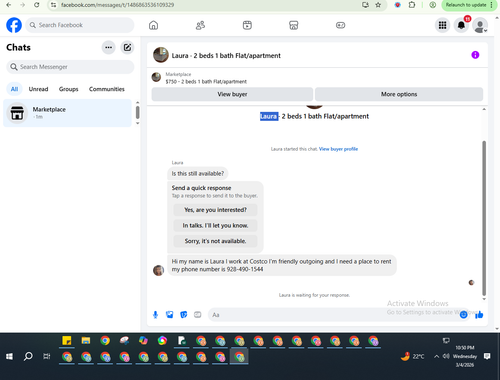Click the voice clip microphone icon
Viewport: 500px width, 380px height.
tap(155, 315)
